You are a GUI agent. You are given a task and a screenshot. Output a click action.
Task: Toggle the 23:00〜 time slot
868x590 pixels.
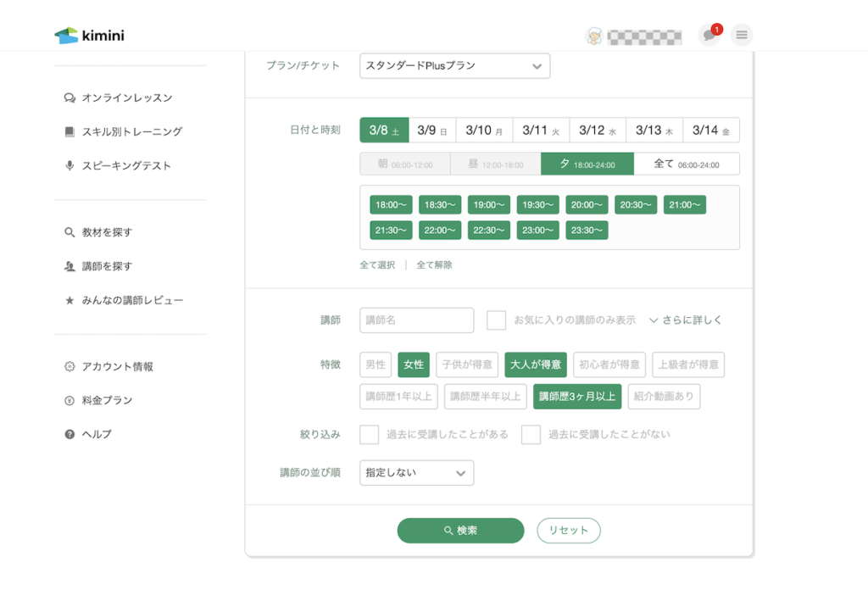point(537,231)
